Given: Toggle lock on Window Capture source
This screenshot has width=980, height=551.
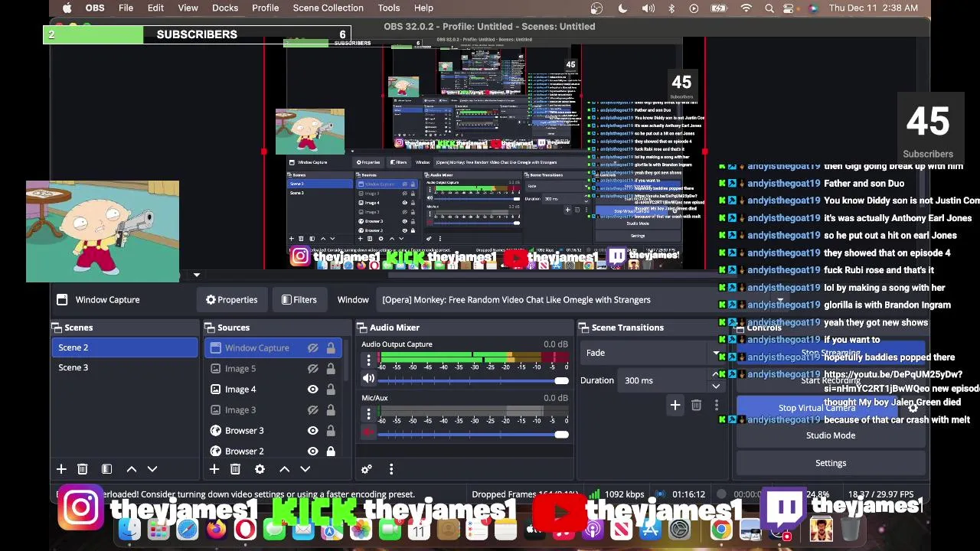Looking at the screenshot, I should [x=331, y=348].
